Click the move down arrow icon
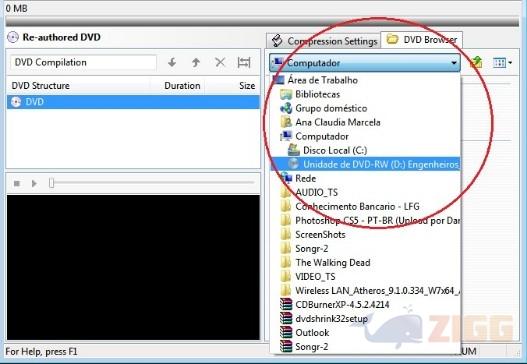527x364 pixels. (172, 63)
